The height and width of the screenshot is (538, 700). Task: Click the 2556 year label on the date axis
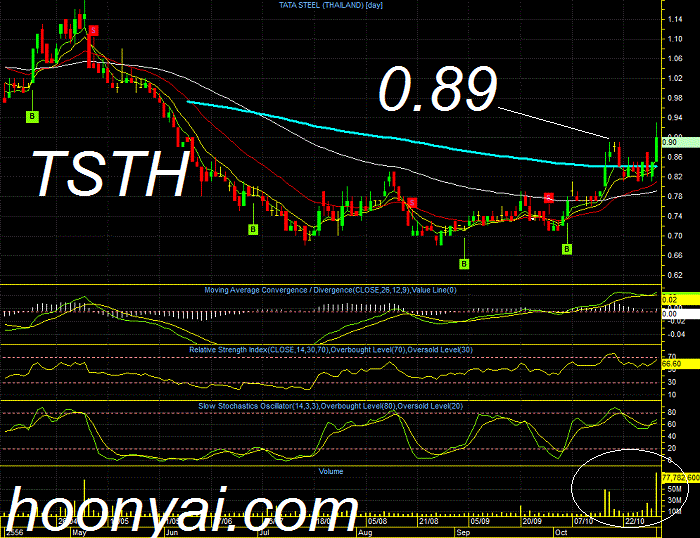click(x=13, y=533)
